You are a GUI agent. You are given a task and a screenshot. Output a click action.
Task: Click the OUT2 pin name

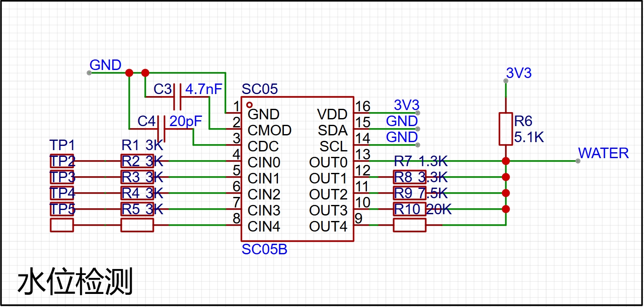point(329,194)
